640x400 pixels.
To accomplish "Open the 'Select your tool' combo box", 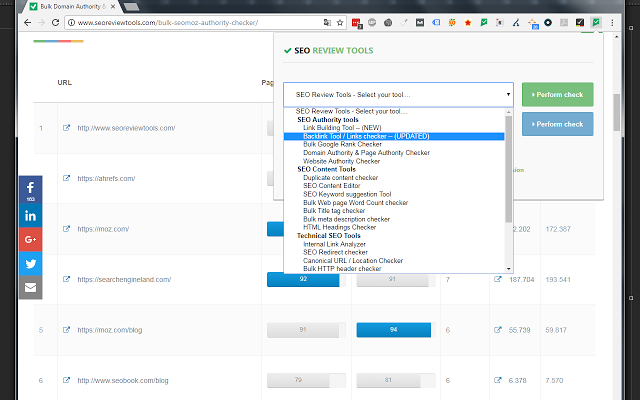I will click(x=398, y=95).
